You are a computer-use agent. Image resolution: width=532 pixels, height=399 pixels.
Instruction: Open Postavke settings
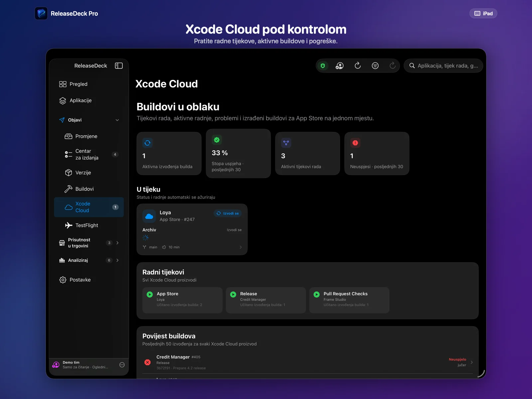(89, 280)
